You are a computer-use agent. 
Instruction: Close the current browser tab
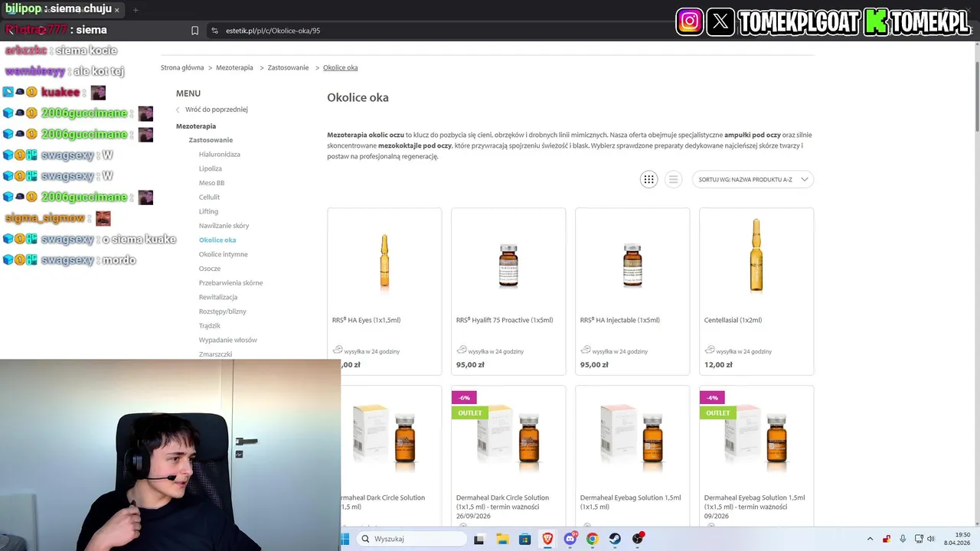click(117, 10)
